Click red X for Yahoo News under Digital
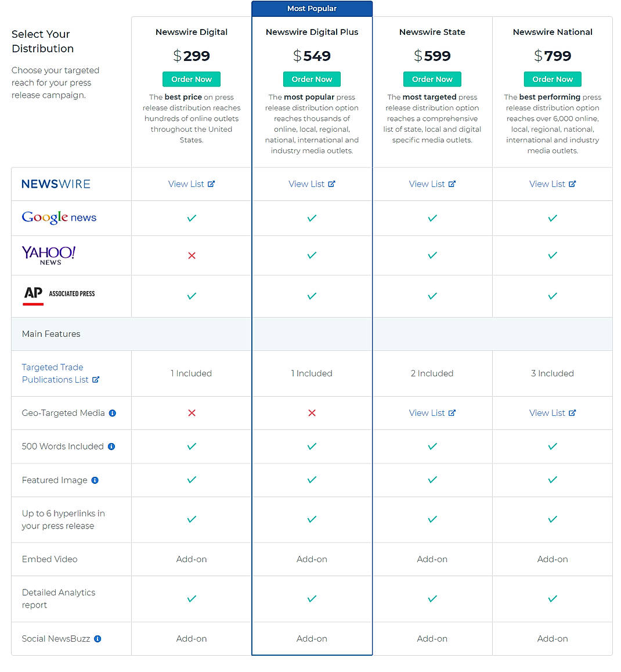Viewport: 621px width, 672px height. (x=192, y=256)
